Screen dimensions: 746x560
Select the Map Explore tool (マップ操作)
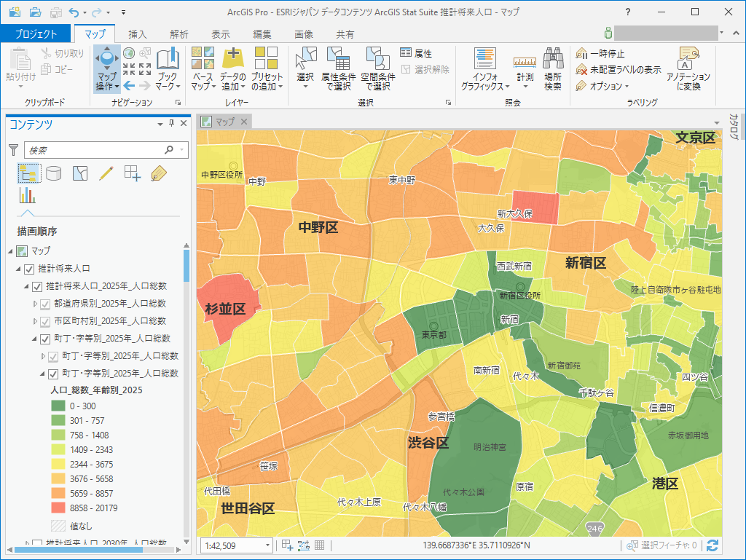107,68
